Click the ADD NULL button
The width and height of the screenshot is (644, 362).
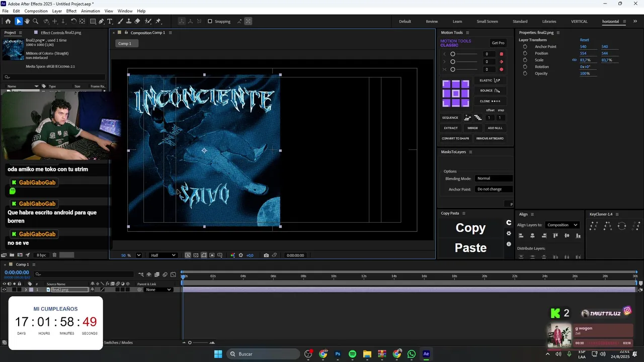[495, 128]
